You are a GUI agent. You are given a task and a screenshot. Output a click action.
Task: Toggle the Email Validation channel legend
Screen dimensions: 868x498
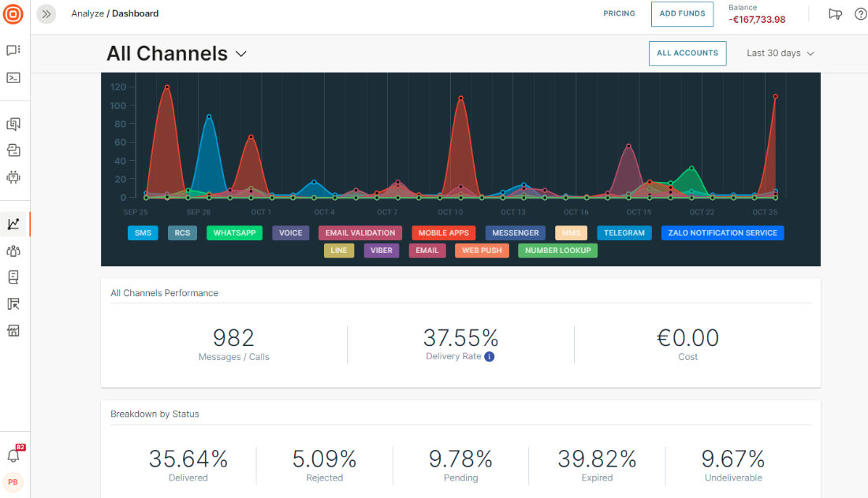[x=360, y=233]
